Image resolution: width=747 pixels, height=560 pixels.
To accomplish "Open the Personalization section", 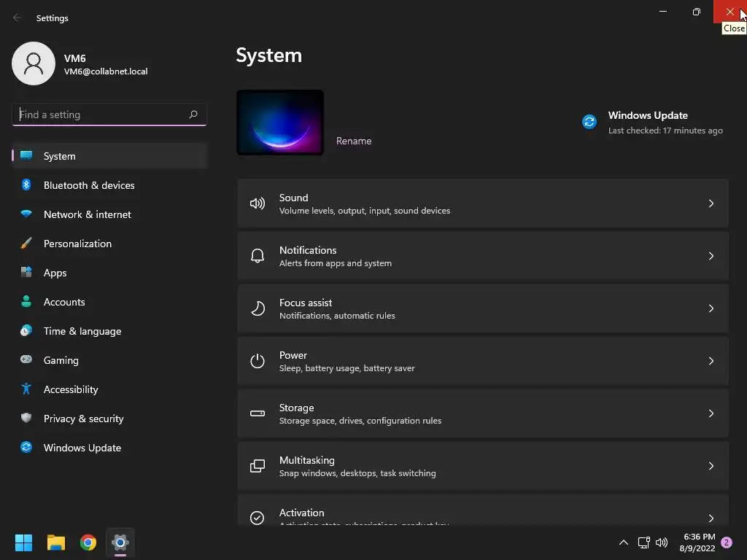I will pos(109,244).
